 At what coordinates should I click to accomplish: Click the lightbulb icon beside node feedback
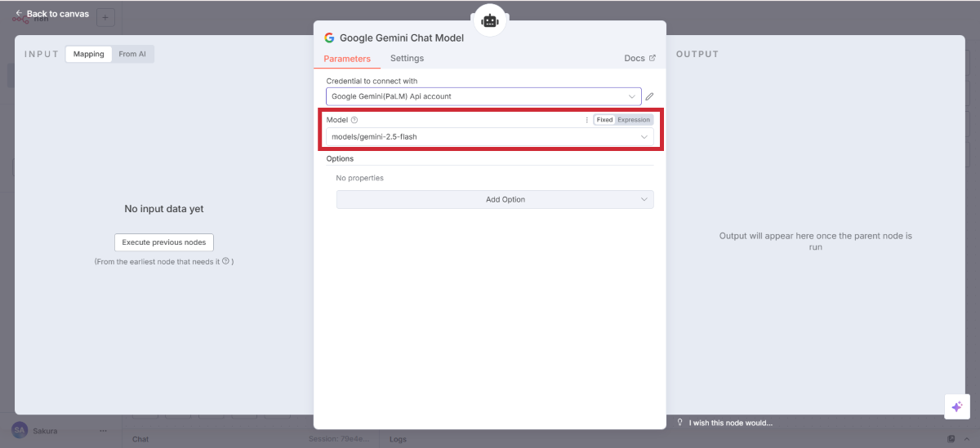(x=680, y=422)
